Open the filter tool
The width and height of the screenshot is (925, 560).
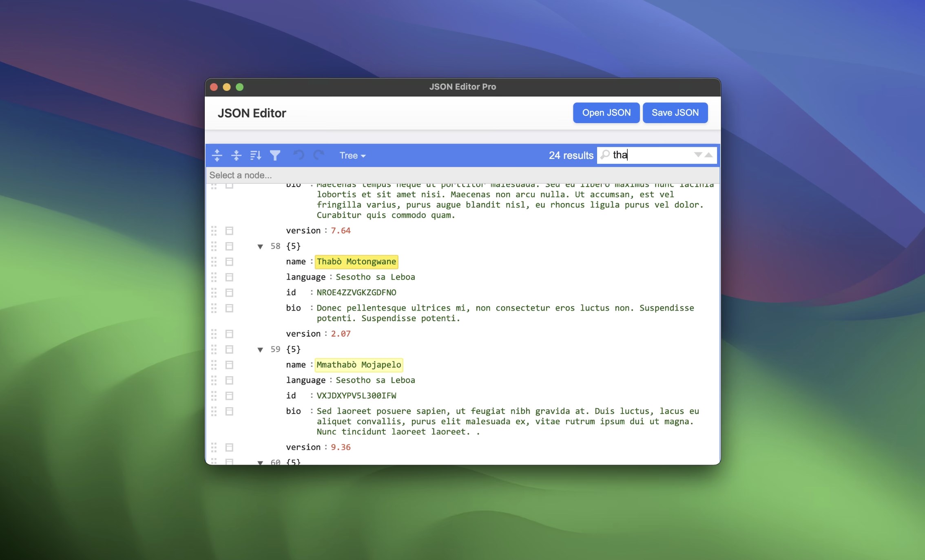coord(275,155)
